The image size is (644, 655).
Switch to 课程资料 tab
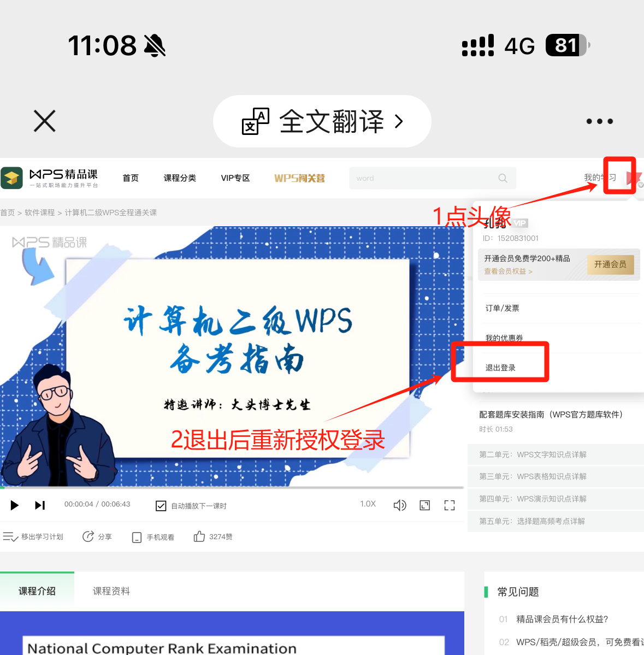click(x=111, y=591)
